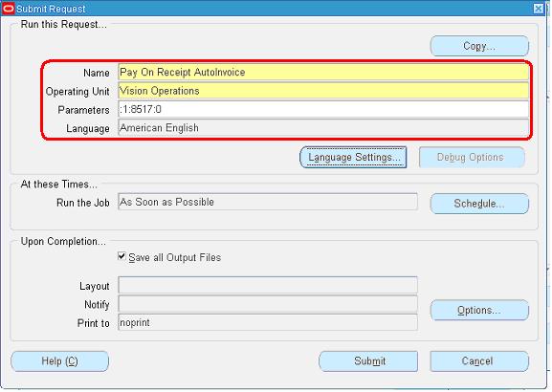Viewport: 552px width, 392px height.
Task: Click the Print to field showing noprint
Action: point(268,322)
